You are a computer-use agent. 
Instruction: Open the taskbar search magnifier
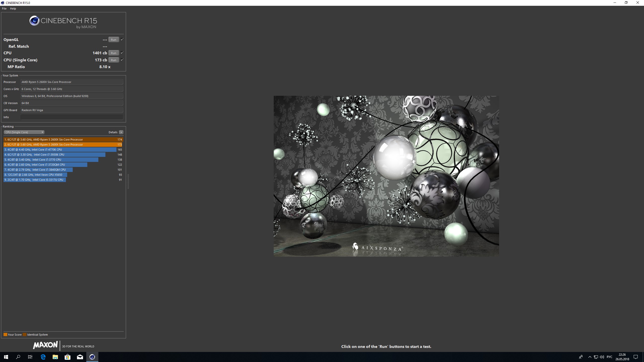pos(18,357)
